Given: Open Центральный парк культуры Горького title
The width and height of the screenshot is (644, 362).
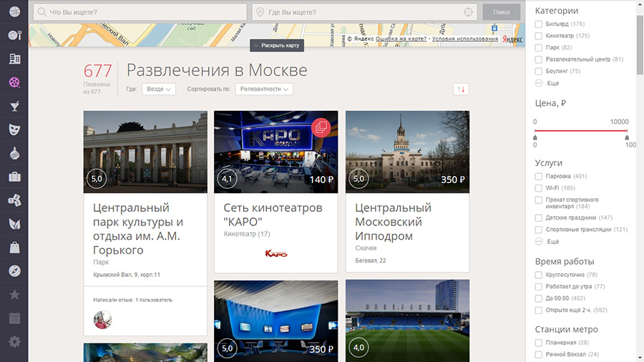Looking at the screenshot, I should click(138, 229).
